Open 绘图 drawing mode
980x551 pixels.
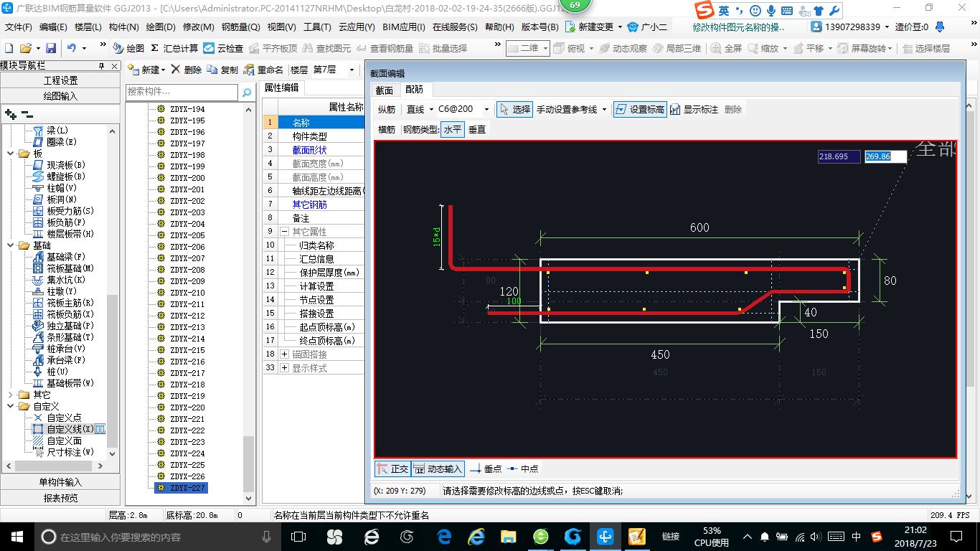[x=128, y=48]
